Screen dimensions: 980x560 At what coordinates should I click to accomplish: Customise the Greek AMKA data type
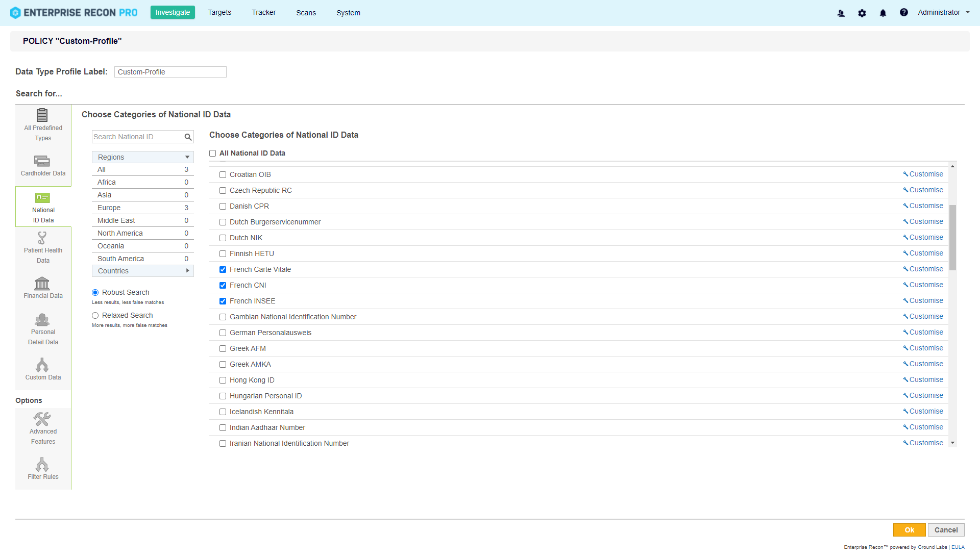pyautogui.click(x=925, y=364)
